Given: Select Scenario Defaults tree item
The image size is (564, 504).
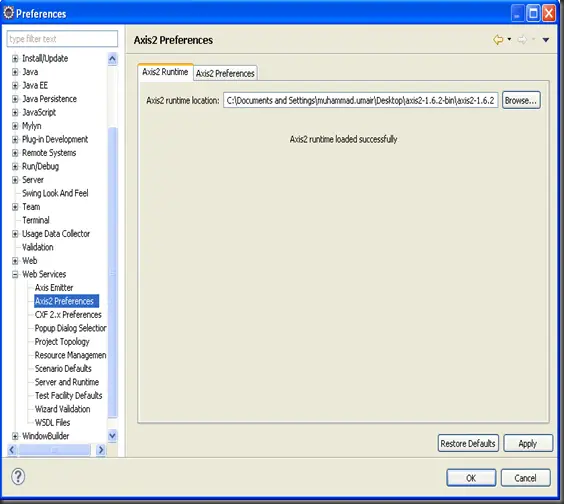Looking at the screenshot, I should point(63,368).
